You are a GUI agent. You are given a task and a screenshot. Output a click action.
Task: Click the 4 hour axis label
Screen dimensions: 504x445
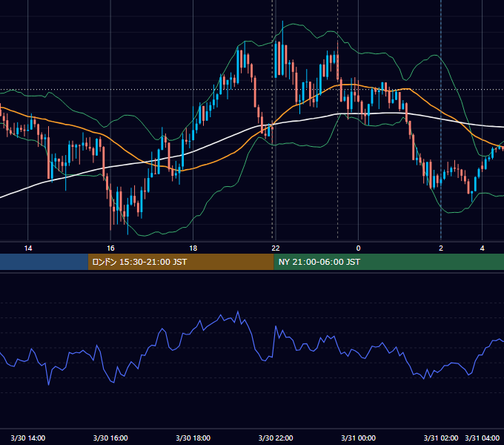tap(483, 248)
